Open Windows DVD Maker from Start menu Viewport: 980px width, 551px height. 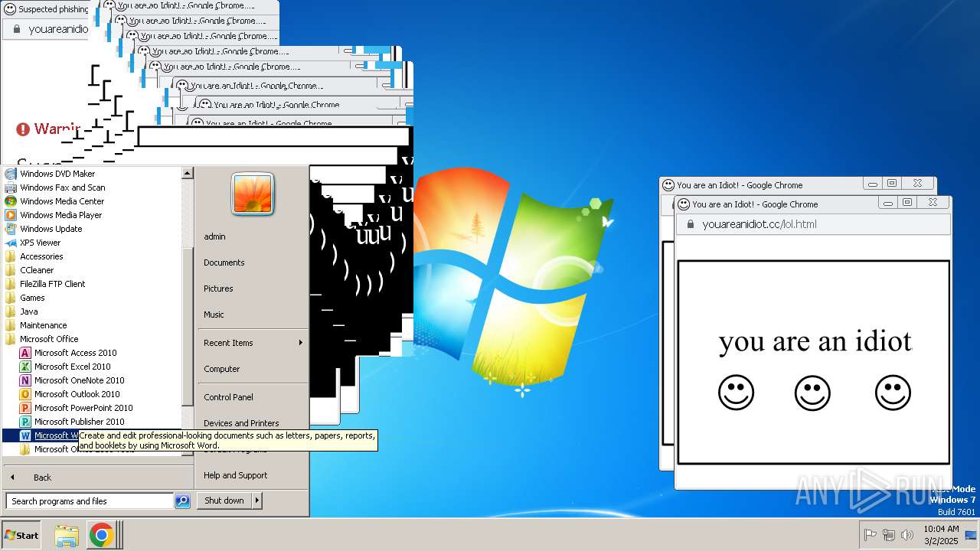pos(57,174)
